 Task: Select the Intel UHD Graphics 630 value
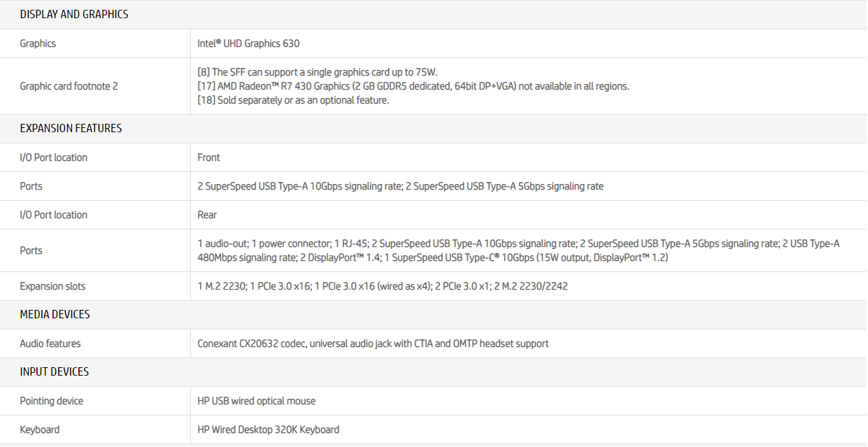point(248,43)
